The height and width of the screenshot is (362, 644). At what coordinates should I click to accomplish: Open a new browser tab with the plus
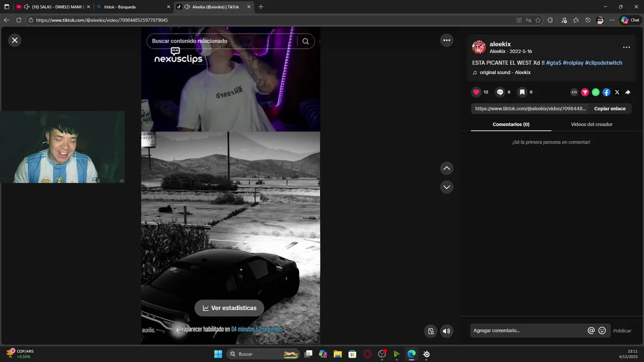point(261,7)
